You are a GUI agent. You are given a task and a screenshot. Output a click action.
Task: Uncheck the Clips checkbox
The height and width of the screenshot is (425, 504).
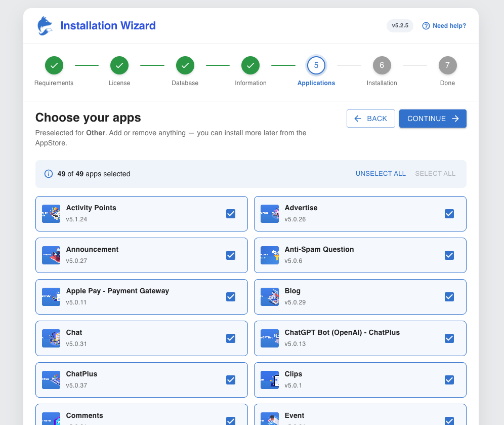coord(449,379)
